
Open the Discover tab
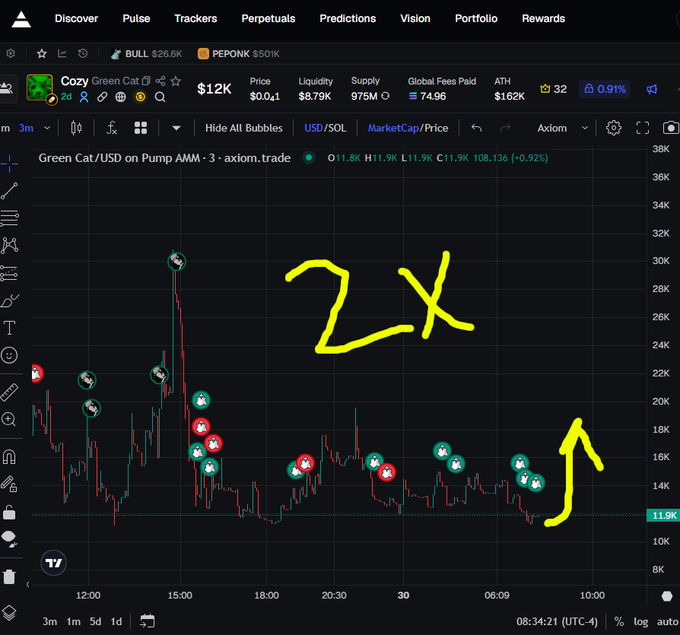coord(76,19)
